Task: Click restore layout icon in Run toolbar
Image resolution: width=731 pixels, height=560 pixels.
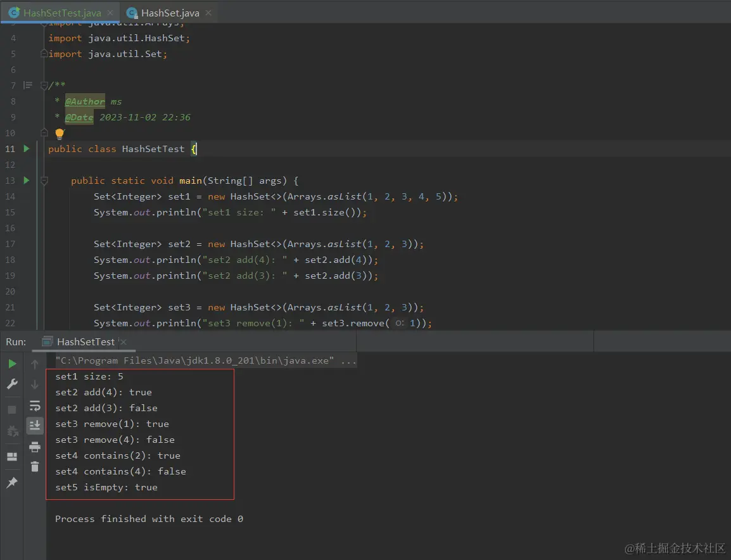Action: click(x=12, y=457)
